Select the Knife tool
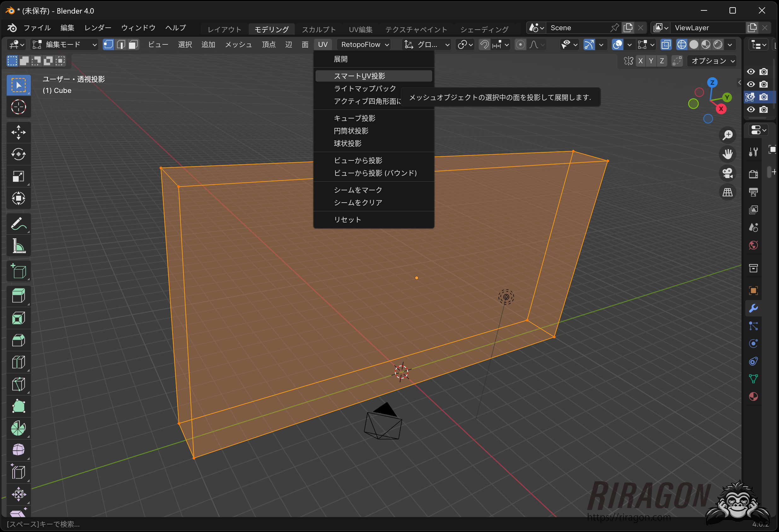Screen dimensions: 779x532 (18, 384)
